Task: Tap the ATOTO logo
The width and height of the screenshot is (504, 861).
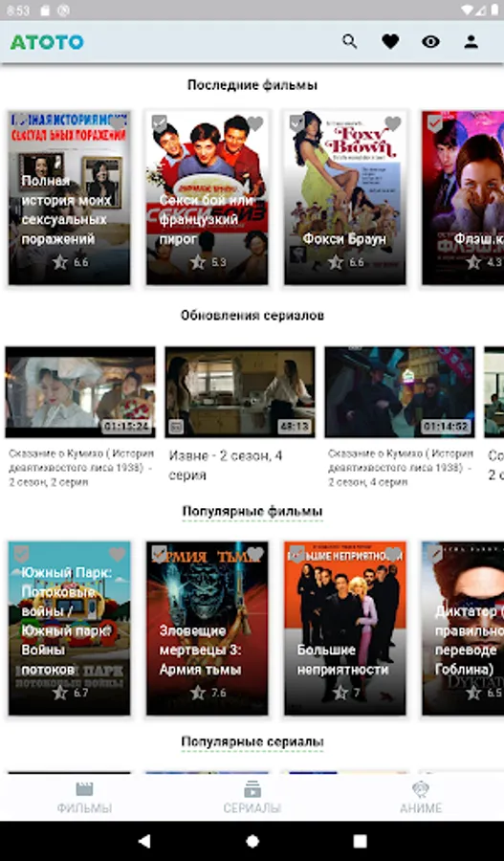Action: click(47, 42)
